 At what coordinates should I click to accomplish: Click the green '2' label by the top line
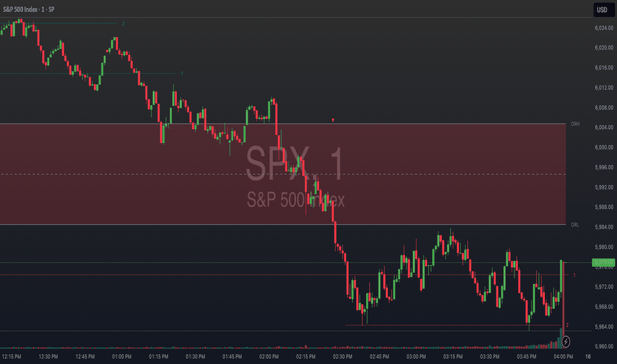(123, 24)
